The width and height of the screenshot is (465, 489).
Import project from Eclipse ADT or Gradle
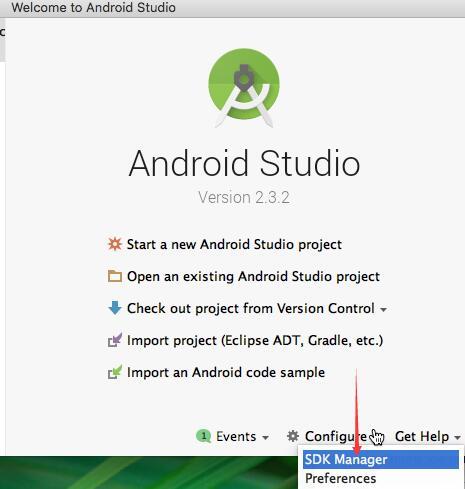tap(255, 340)
